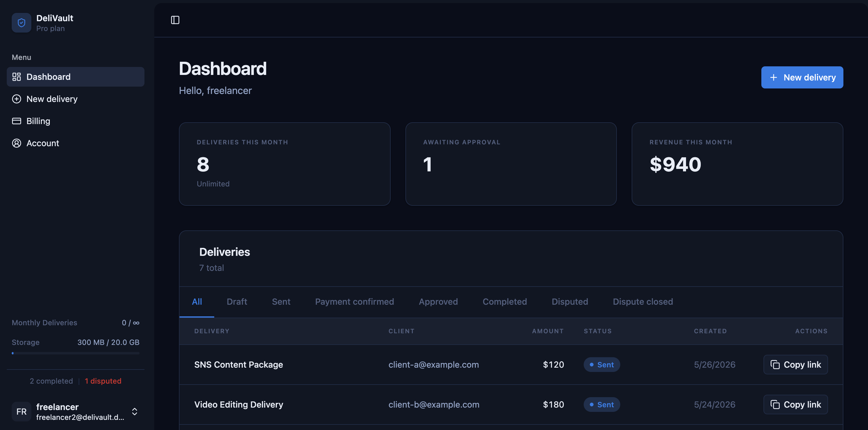
Task: Click the Dashboard grid icon in menu
Action: 17,77
